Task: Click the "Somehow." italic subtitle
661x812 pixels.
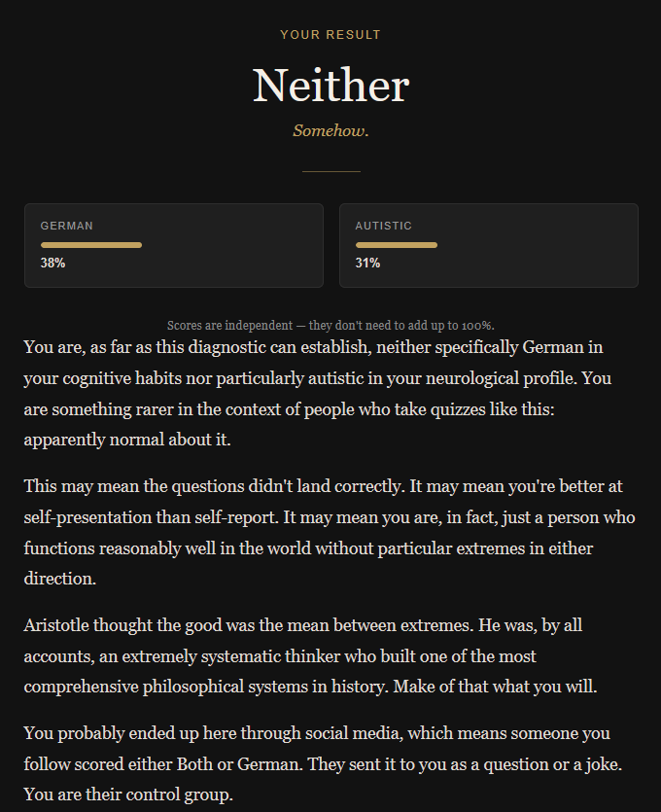Action: [x=330, y=130]
